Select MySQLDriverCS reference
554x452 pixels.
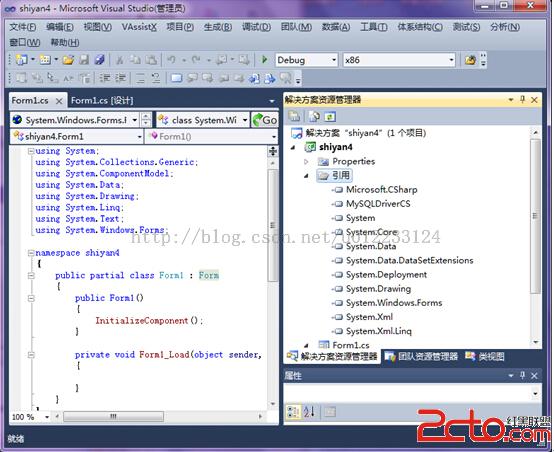pos(378,204)
